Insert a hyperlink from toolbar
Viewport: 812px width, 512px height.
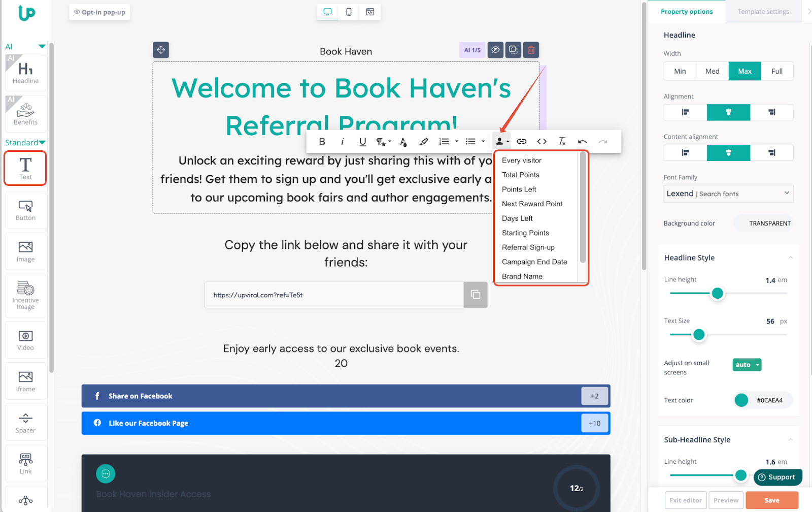pyautogui.click(x=521, y=142)
